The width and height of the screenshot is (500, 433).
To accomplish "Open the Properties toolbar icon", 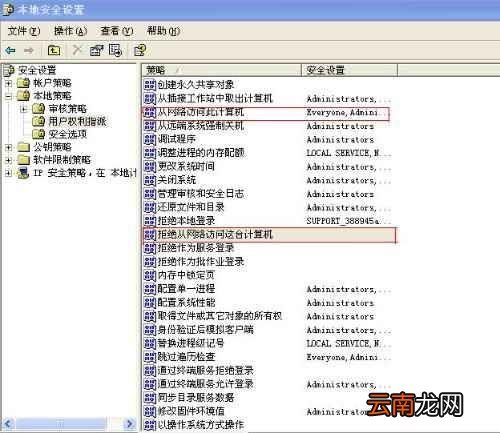I will pyautogui.click(x=96, y=50).
